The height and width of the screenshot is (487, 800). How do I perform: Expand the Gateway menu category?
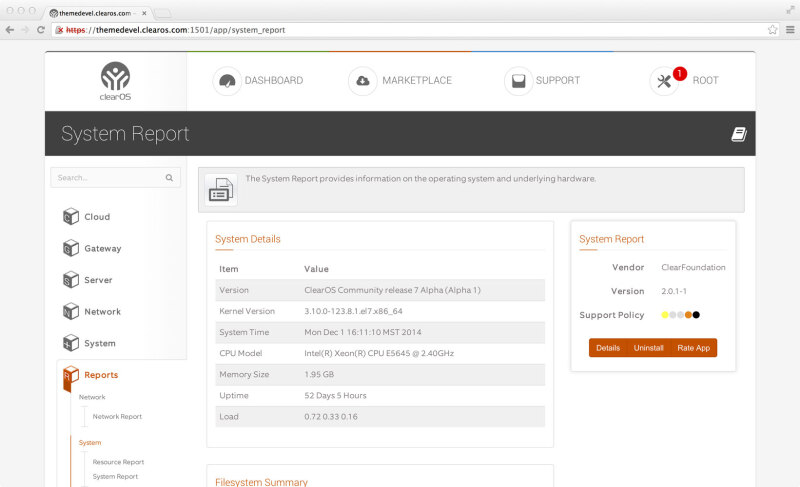103,248
